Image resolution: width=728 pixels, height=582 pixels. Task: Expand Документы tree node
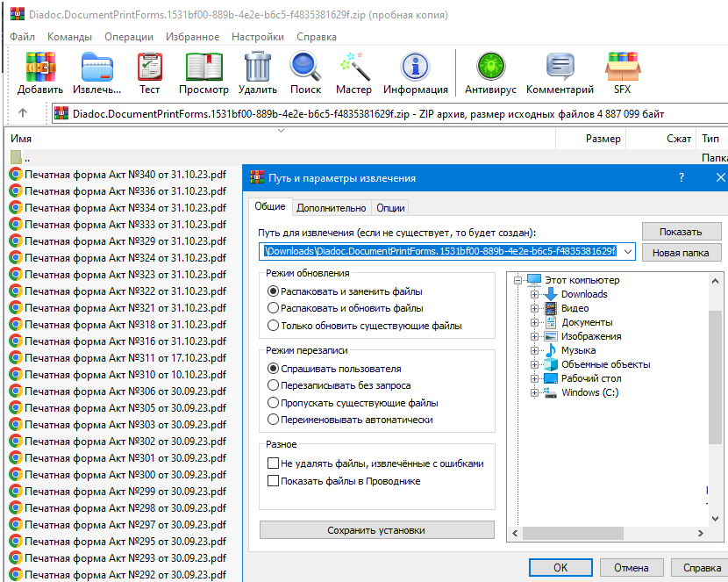coord(534,322)
